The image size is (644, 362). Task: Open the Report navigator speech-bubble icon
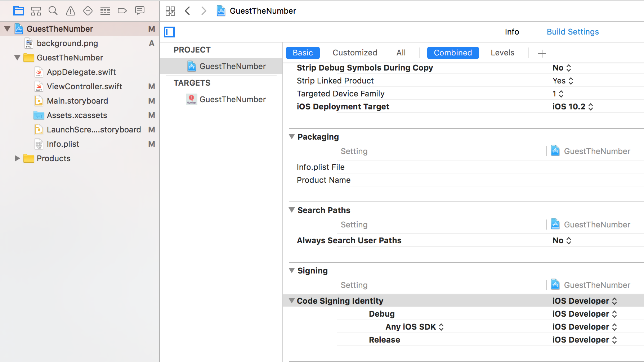(x=140, y=10)
